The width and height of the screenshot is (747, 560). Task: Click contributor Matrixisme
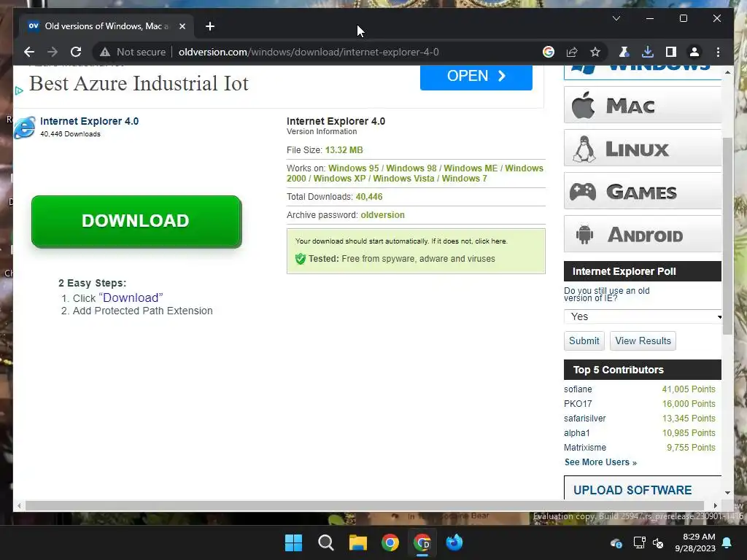coord(585,448)
